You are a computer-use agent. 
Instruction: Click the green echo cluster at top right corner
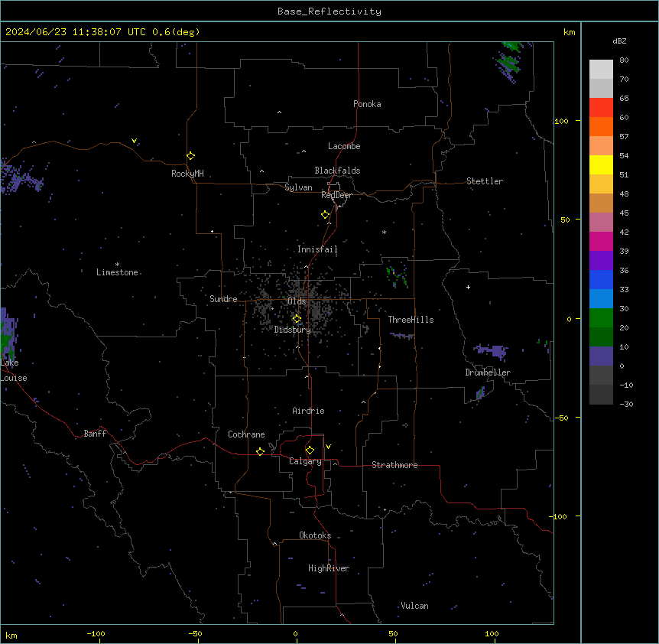[x=509, y=62]
